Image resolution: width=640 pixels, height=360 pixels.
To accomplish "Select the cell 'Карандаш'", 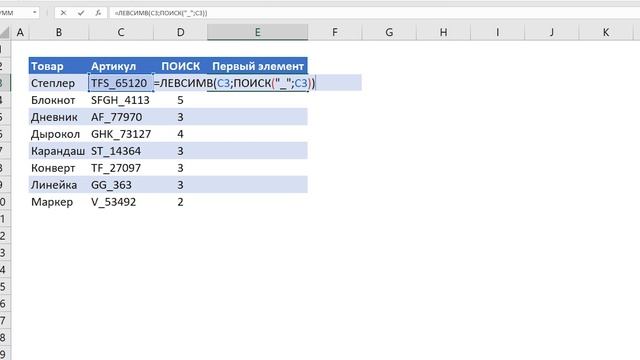I will [x=59, y=151].
